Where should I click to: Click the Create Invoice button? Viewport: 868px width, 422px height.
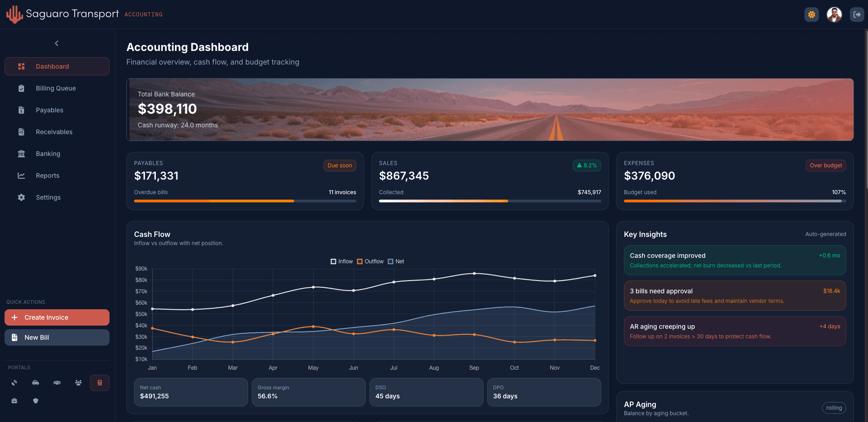(57, 317)
